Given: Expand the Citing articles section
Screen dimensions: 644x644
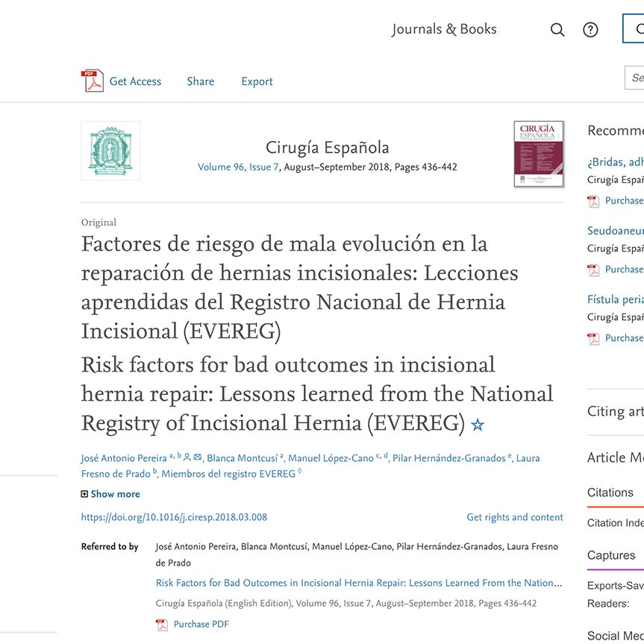Looking at the screenshot, I should click(x=615, y=411).
